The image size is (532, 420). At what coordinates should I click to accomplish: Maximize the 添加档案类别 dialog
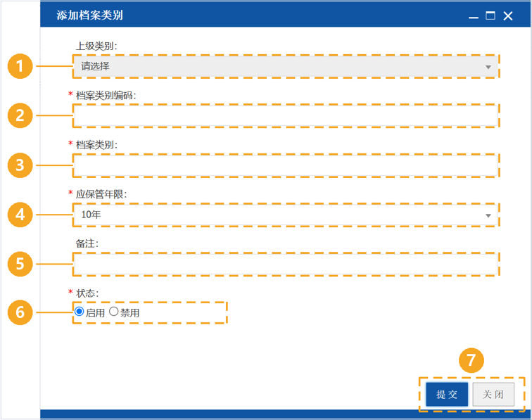coord(490,15)
